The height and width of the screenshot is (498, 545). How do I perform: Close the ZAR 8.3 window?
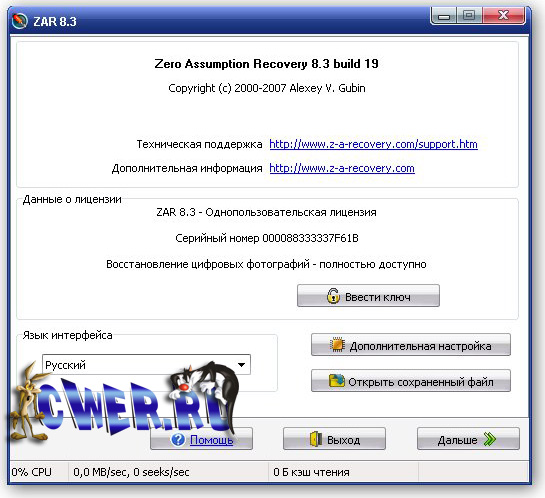(x=503, y=16)
